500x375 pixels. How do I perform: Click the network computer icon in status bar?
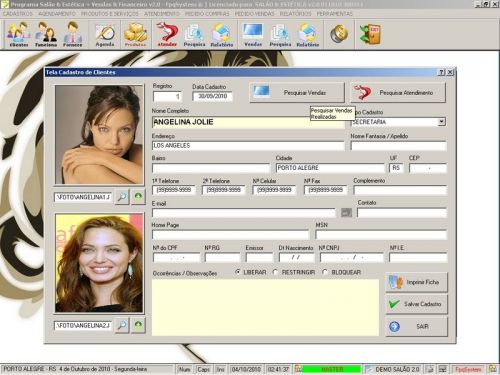pyautogui.click(x=443, y=369)
